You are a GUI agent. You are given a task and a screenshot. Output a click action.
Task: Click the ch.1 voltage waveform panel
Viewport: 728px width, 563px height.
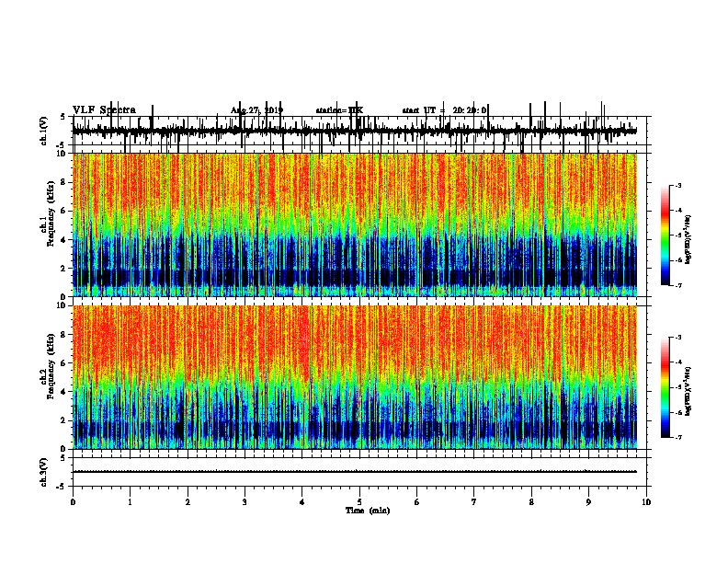click(359, 131)
